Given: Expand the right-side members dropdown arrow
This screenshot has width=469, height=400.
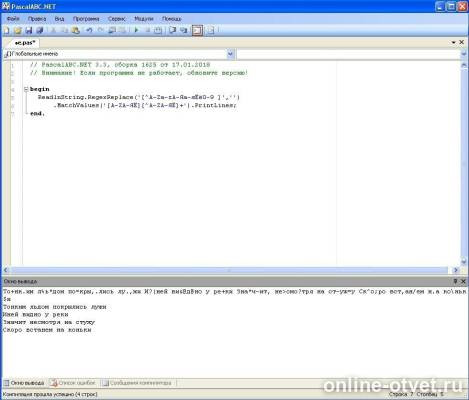Looking at the screenshot, I should click(464, 54).
